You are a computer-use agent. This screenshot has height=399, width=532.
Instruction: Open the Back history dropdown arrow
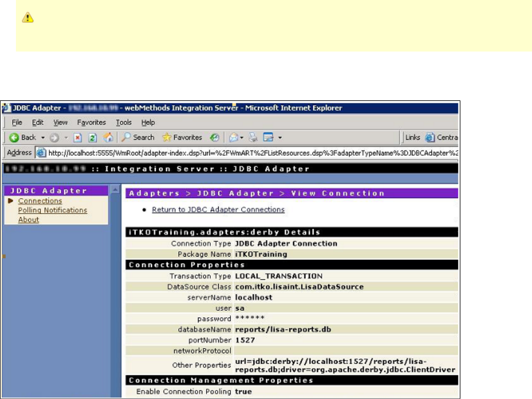point(43,138)
